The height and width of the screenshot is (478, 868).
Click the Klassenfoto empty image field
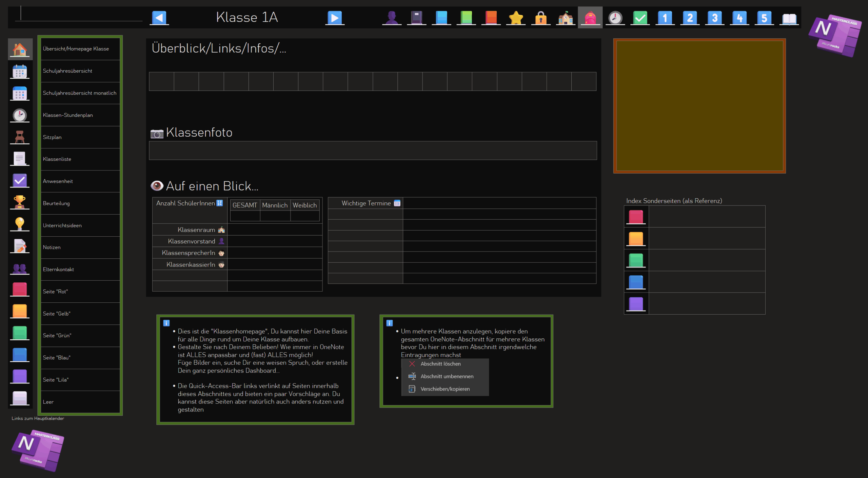coord(373,151)
